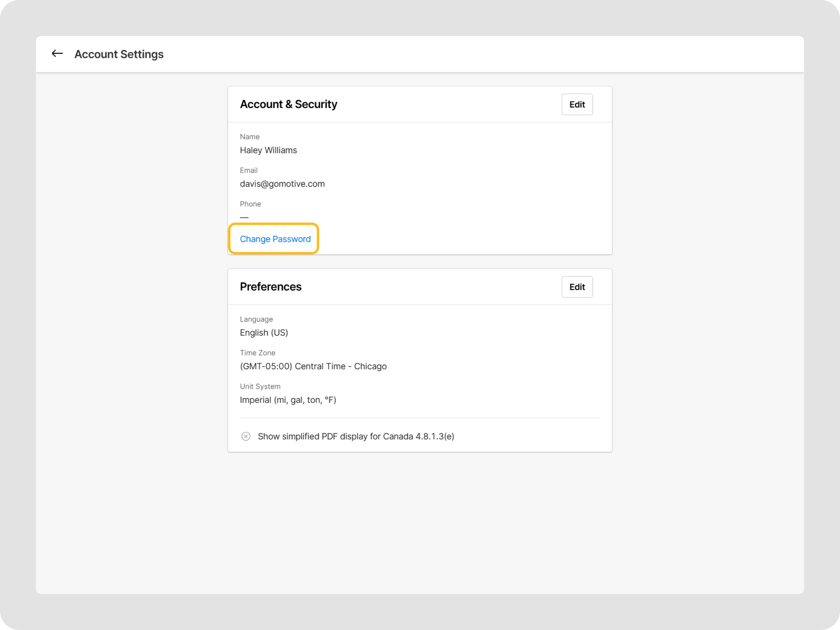Viewport: 840px width, 630px height.
Task: Click the Email field label
Action: click(x=248, y=170)
